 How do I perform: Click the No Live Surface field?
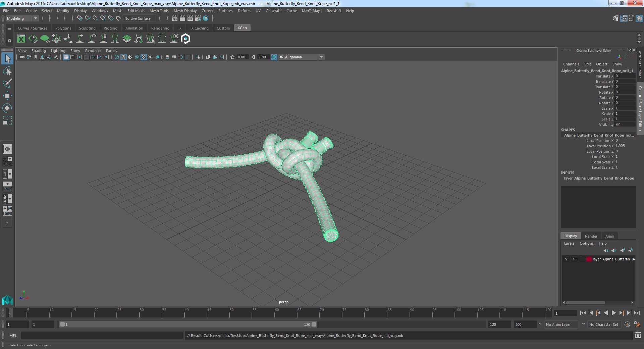[x=139, y=18]
